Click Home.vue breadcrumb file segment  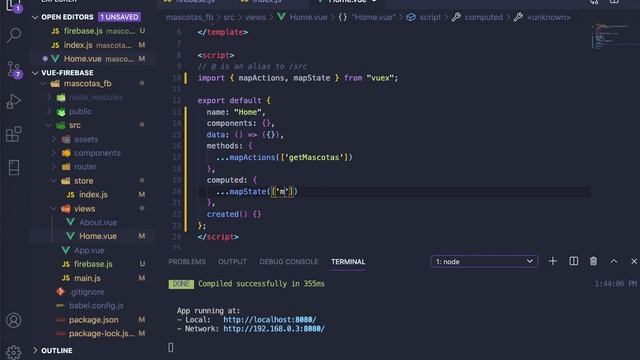pyautogui.click(x=308, y=17)
